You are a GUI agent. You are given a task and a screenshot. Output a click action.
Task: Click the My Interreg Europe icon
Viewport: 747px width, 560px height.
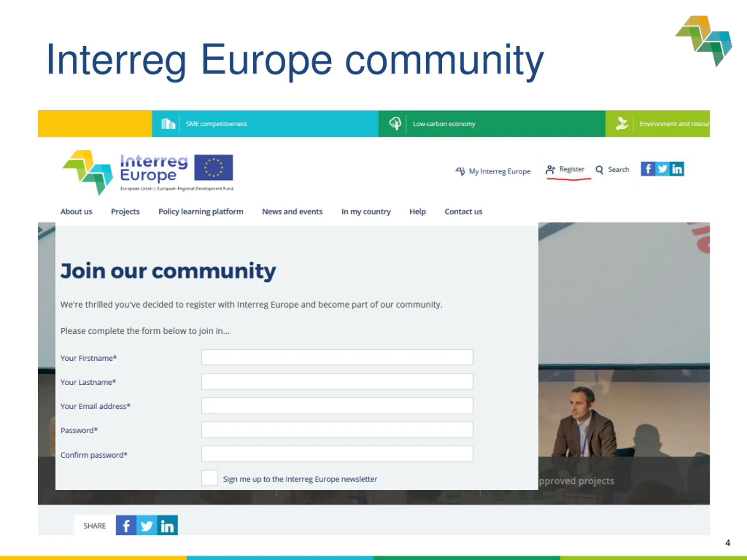click(460, 171)
